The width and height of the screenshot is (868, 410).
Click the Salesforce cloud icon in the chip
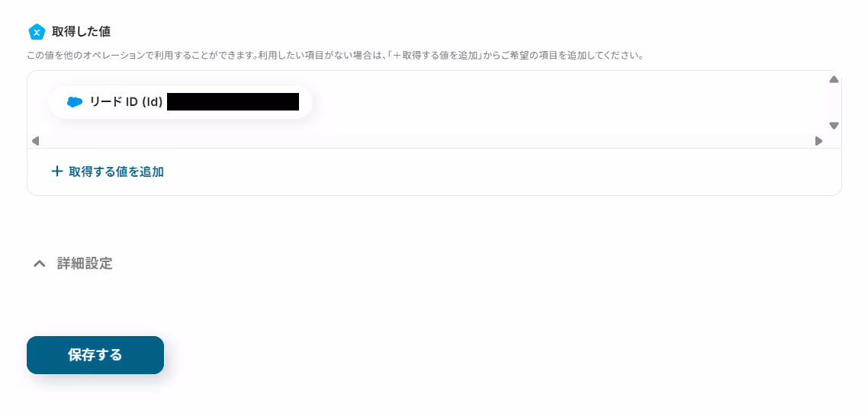[x=74, y=102]
